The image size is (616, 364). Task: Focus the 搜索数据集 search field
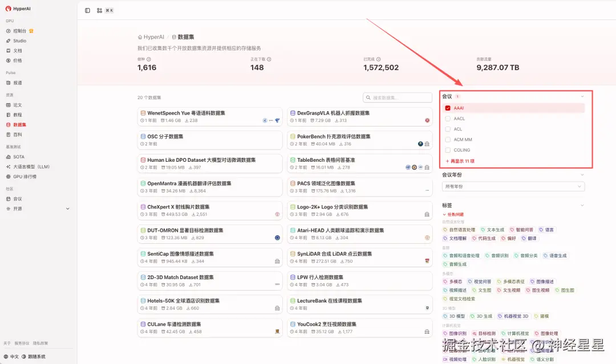[398, 97]
